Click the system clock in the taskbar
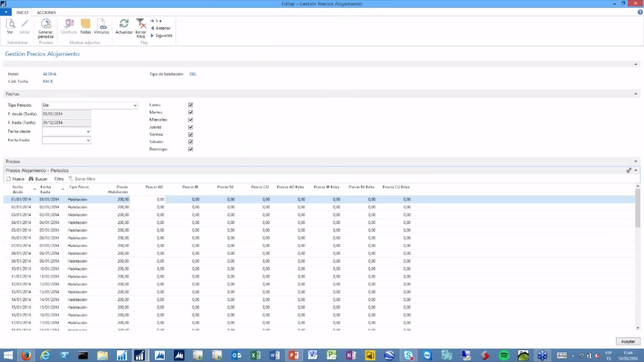 628,355
